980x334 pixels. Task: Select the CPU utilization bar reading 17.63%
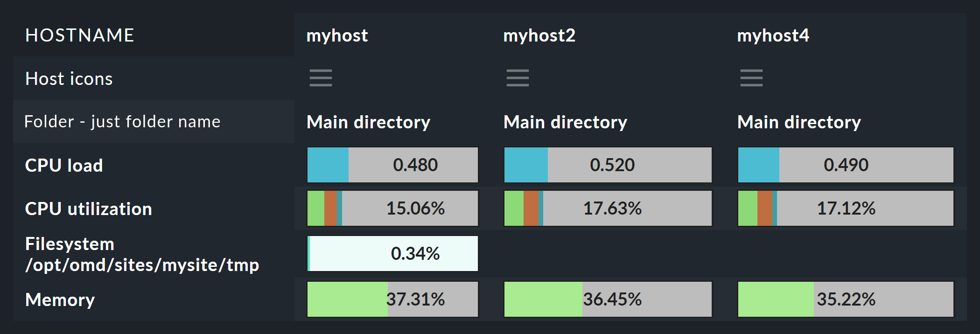608,208
